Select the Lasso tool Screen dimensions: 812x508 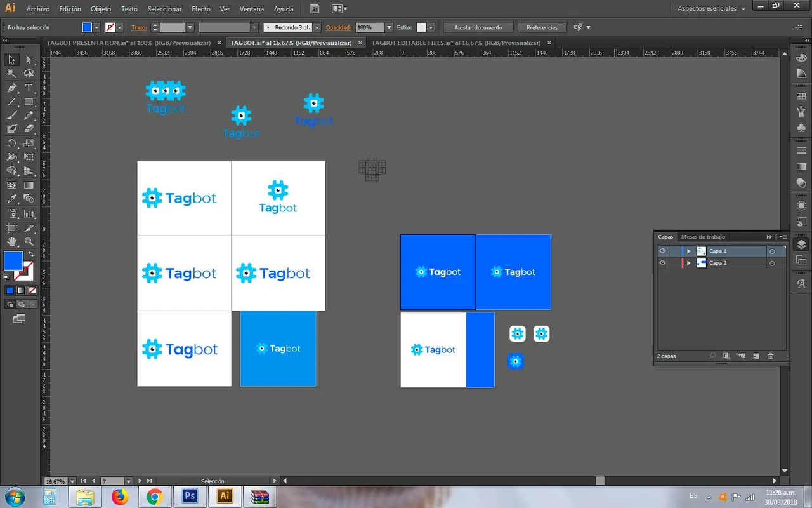tap(29, 74)
